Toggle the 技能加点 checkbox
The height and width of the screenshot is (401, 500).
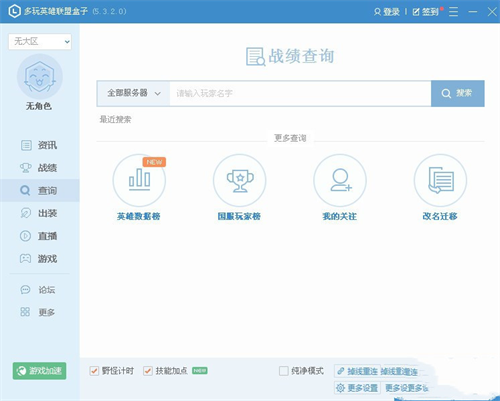coord(148,371)
